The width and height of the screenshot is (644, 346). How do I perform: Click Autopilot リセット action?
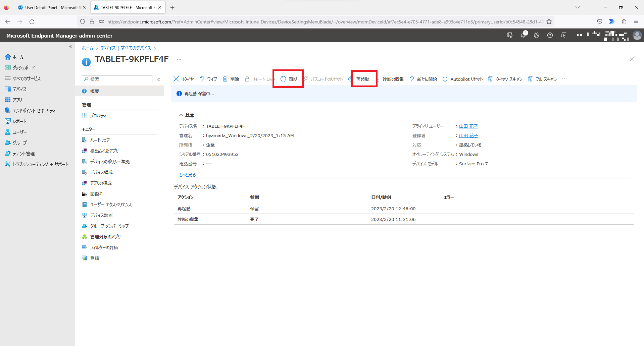(x=462, y=79)
